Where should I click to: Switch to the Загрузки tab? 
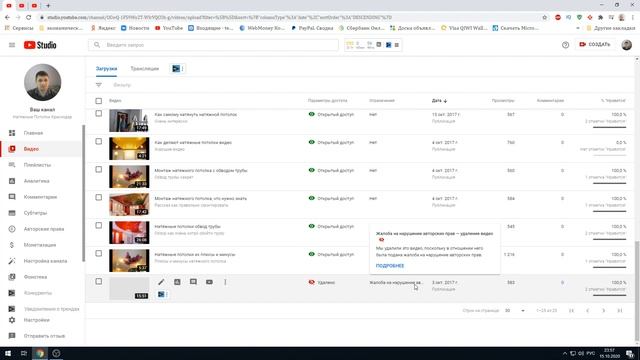[107, 69]
